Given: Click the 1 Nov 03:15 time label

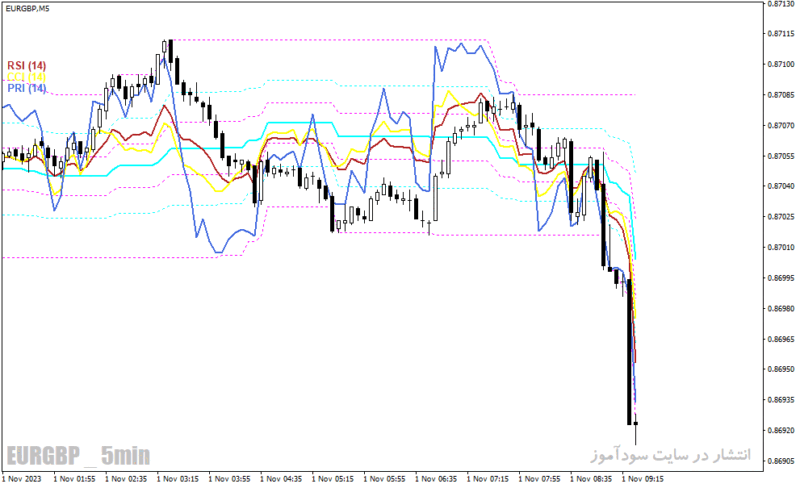Looking at the screenshot, I should (x=178, y=479).
